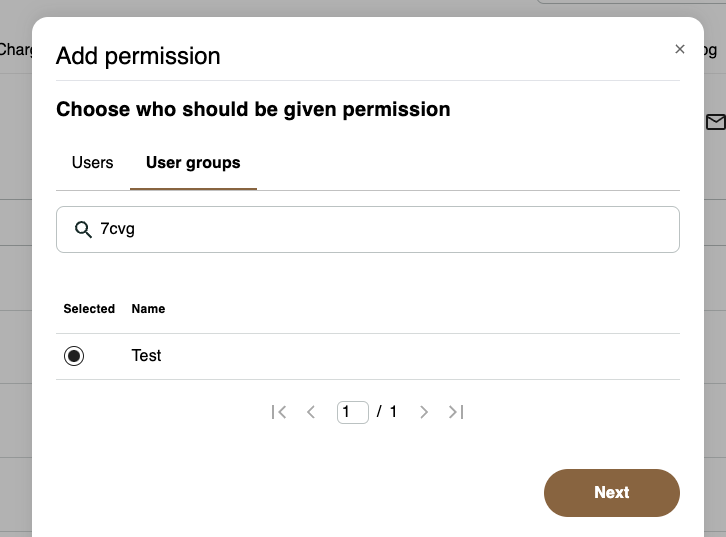Screen dimensions: 726x537
Task: Jump to first page of results
Action: coord(279,412)
